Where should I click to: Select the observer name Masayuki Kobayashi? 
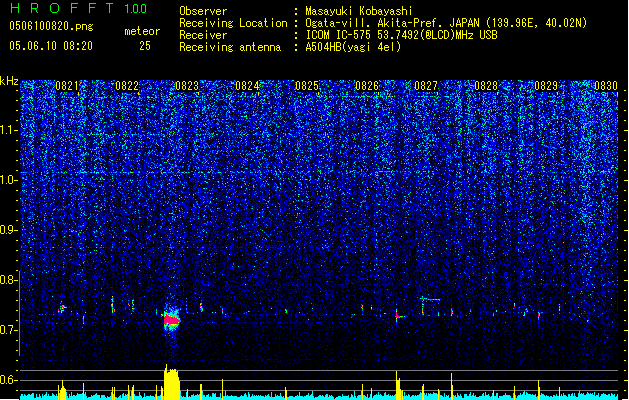point(359,11)
